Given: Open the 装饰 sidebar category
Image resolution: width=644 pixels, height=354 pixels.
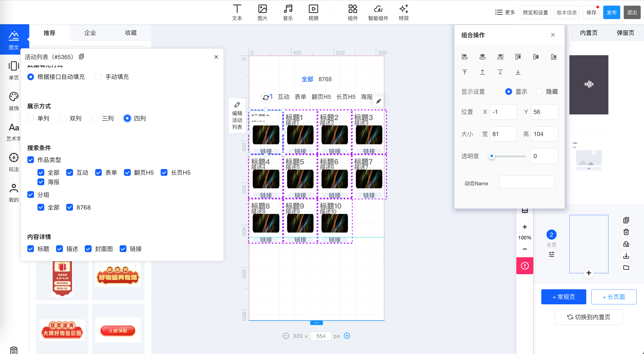Looking at the screenshot, I should point(14,101).
